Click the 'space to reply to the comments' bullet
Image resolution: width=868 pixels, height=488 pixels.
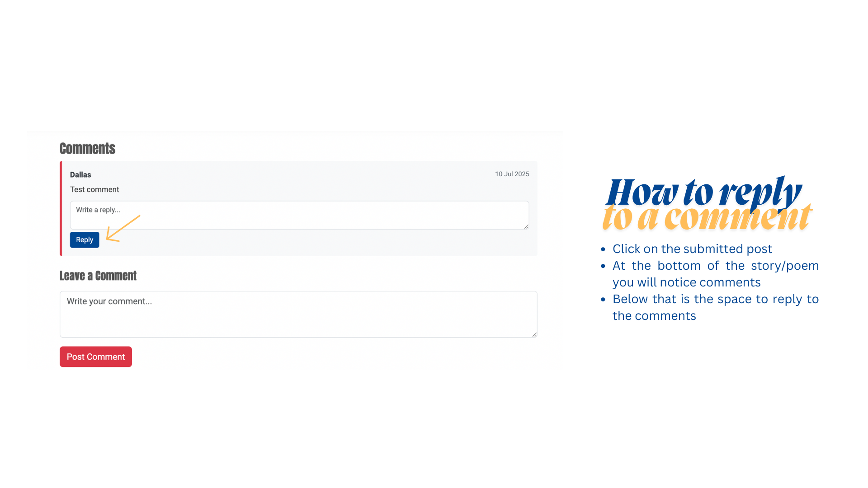click(x=715, y=307)
